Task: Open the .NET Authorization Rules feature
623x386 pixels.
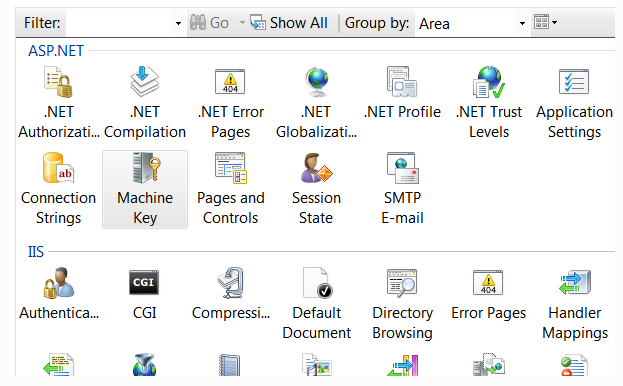Action: click(x=58, y=103)
